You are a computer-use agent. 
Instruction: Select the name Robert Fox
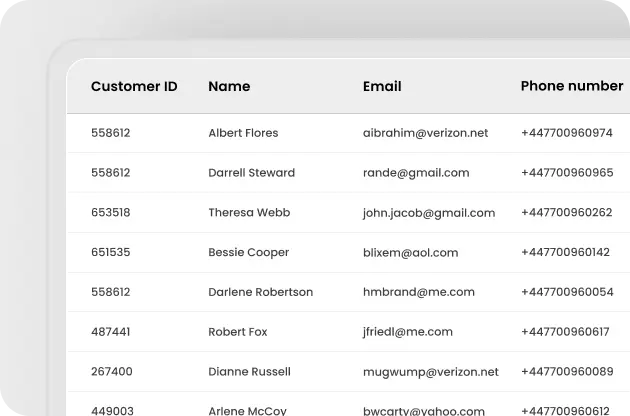click(x=238, y=332)
